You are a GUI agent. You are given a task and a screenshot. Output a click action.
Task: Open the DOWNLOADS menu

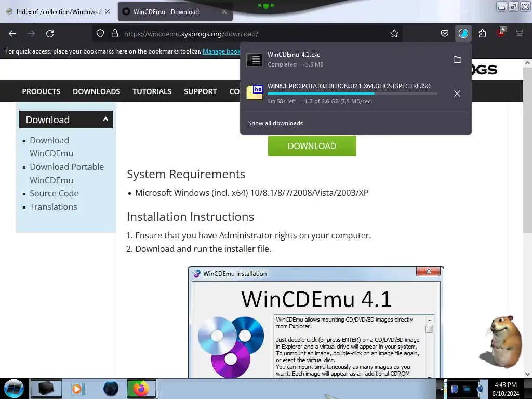(96, 91)
